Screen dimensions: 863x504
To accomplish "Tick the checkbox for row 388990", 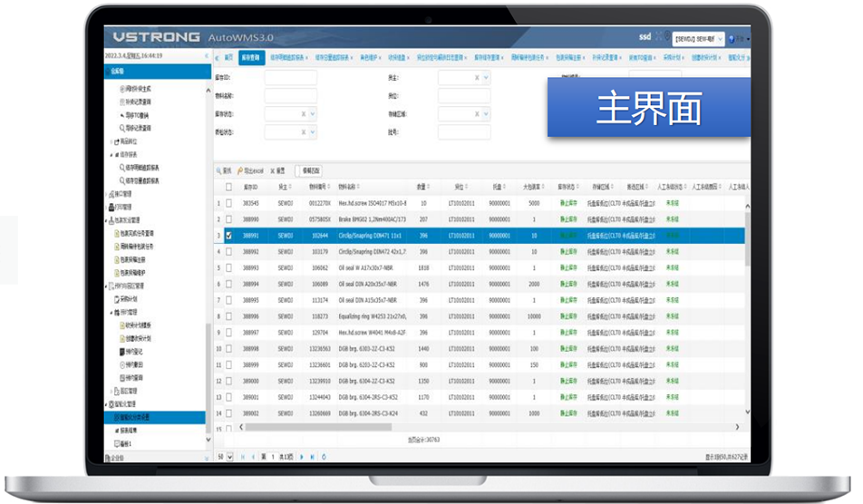I will pyautogui.click(x=228, y=219).
